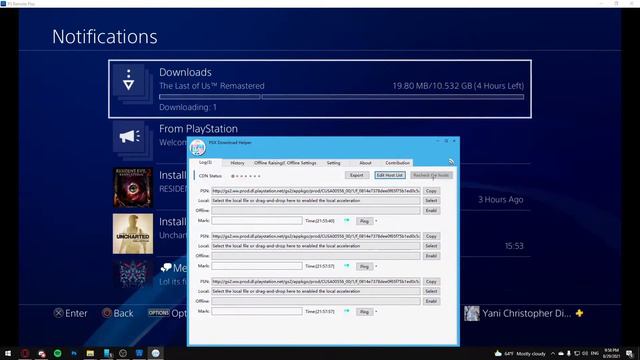Open File Explorer from the taskbar
The height and width of the screenshot is (360, 640).
pos(90,353)
